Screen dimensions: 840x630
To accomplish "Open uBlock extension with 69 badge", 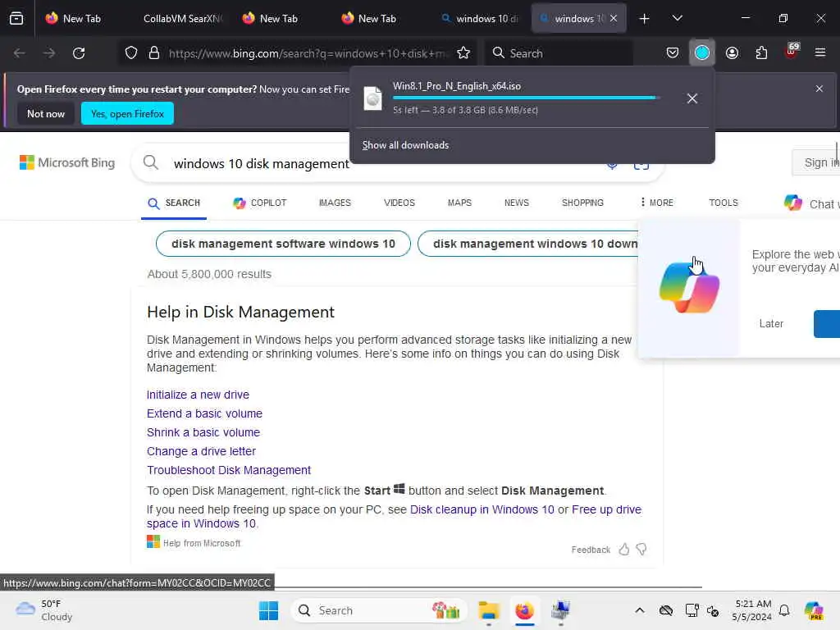I will tap(792, 52).
